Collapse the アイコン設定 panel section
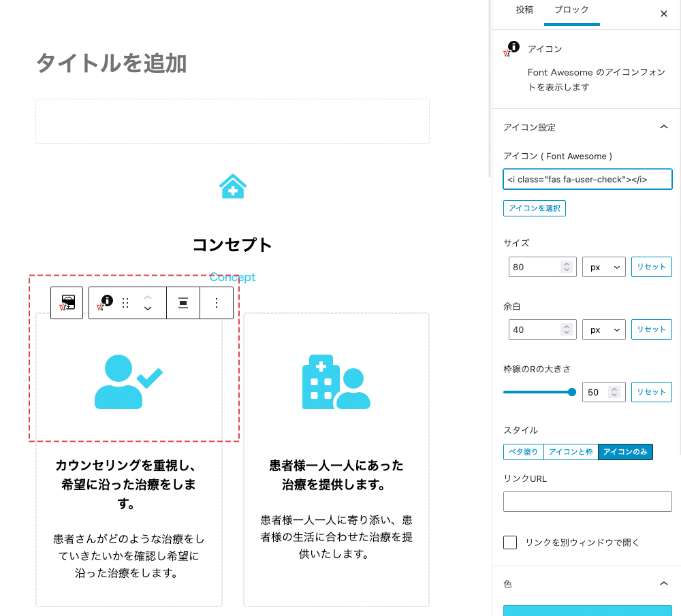Screen dimensions: 681x616 (x=664, y=127)
